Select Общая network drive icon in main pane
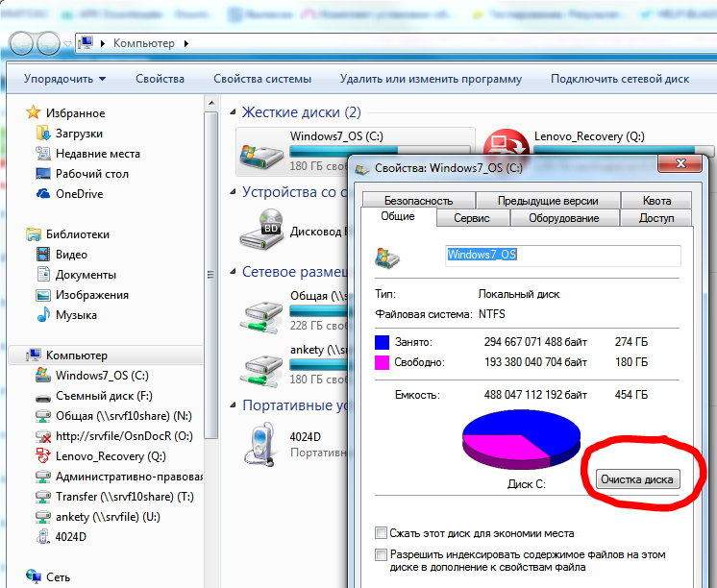The height and width of the screenshot is (588, 717). tap(261, 317)
